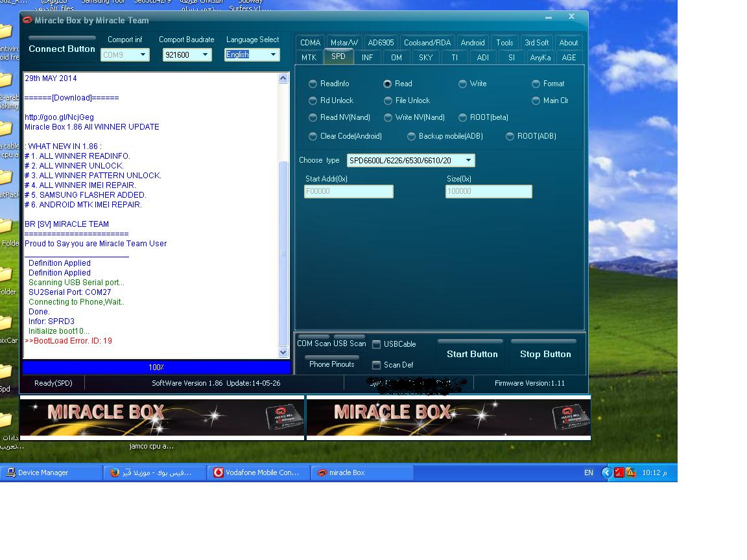Viewport: 747px width, 560px height.
Task: Open the Phone Pinouts button
Action: pos(331,364)
